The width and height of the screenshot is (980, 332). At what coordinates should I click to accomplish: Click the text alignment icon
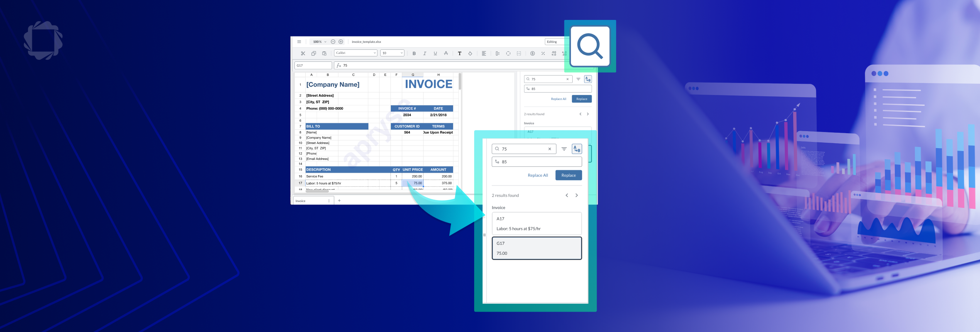point(484,53)
